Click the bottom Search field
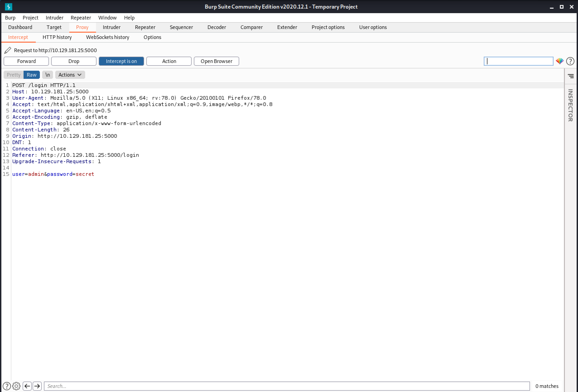Screen dimensions: 578x392 287,386
